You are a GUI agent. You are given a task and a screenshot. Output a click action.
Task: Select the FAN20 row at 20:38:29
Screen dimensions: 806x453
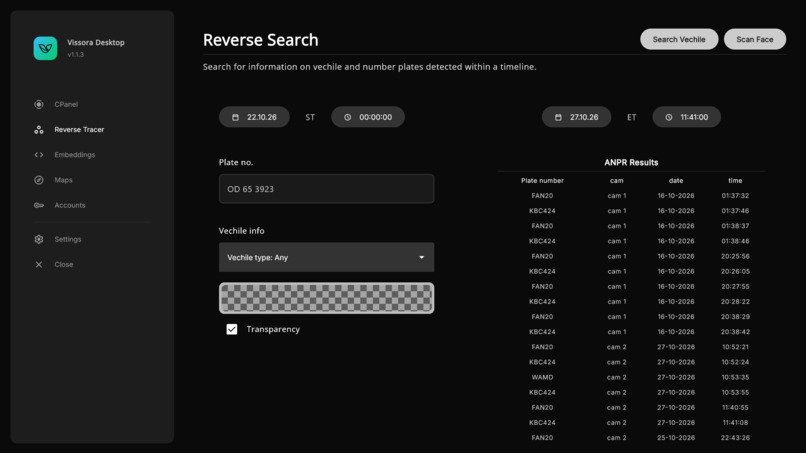click(631, 317)
